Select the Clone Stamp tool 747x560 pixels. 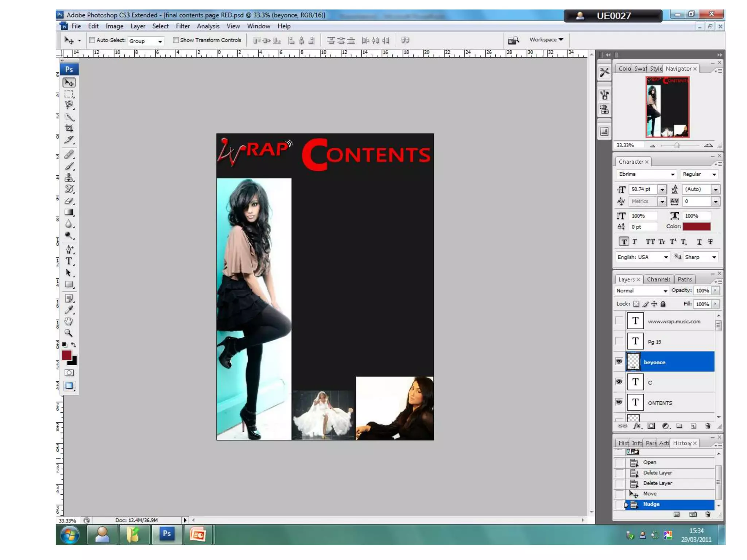pos(69,178)
